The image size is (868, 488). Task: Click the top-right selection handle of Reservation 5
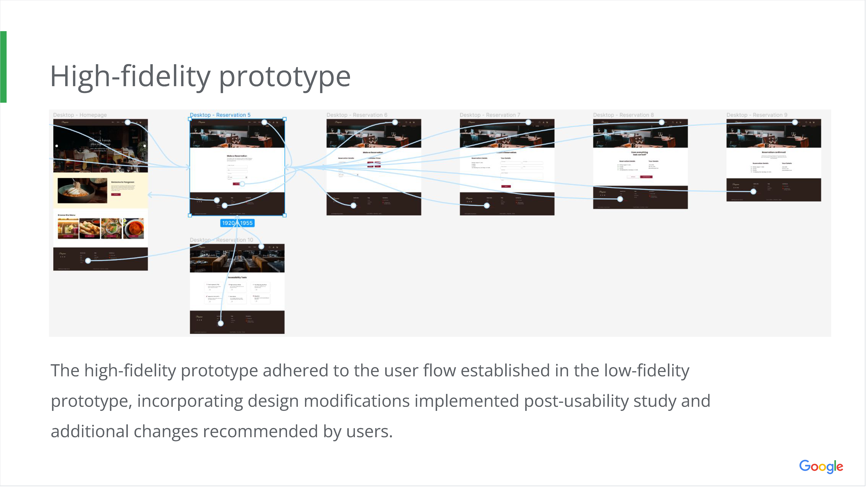[285, 119]
